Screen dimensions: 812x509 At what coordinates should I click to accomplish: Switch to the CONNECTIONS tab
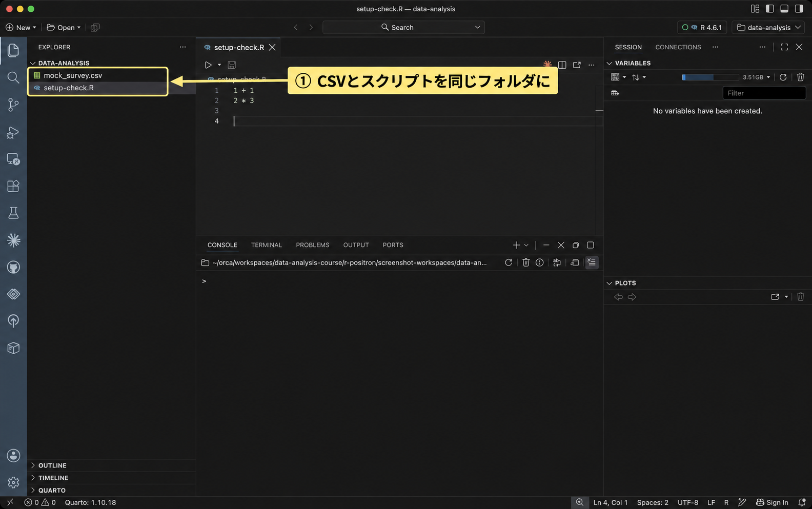point(678,47)
